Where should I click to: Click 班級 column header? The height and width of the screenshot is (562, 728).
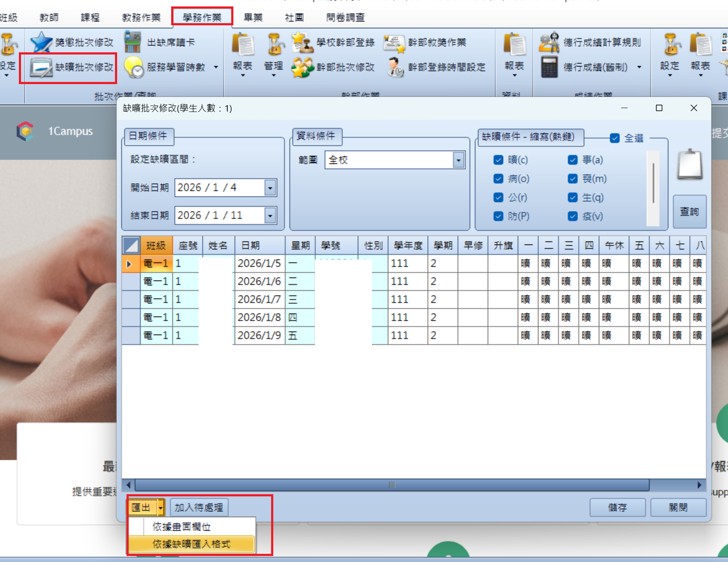point(156,245)
